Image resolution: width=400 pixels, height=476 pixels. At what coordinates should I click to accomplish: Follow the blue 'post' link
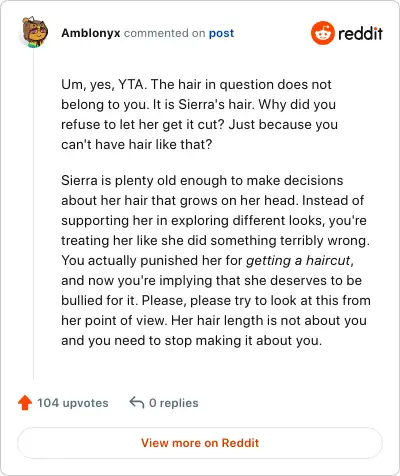coord(221,33)
